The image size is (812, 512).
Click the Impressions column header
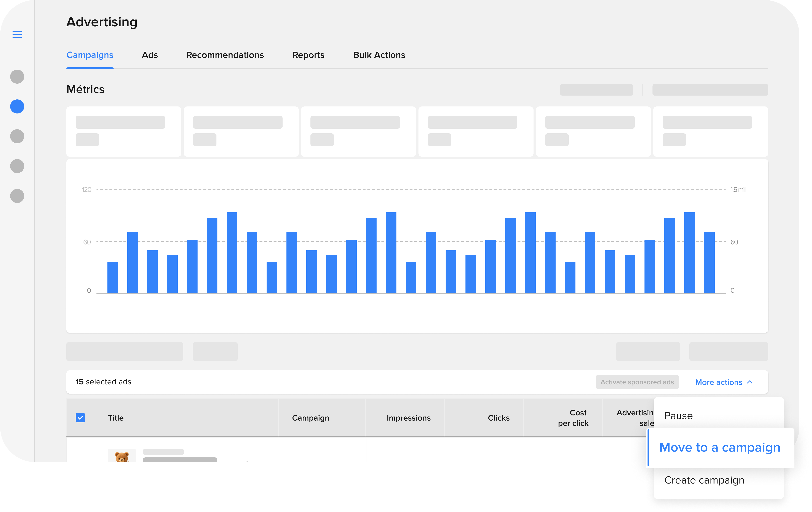click(408, 418)
